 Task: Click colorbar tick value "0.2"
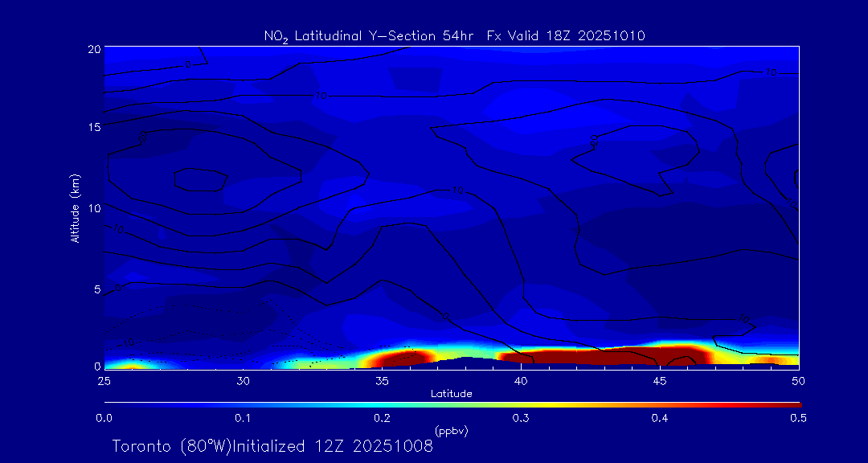coord(382,419)
